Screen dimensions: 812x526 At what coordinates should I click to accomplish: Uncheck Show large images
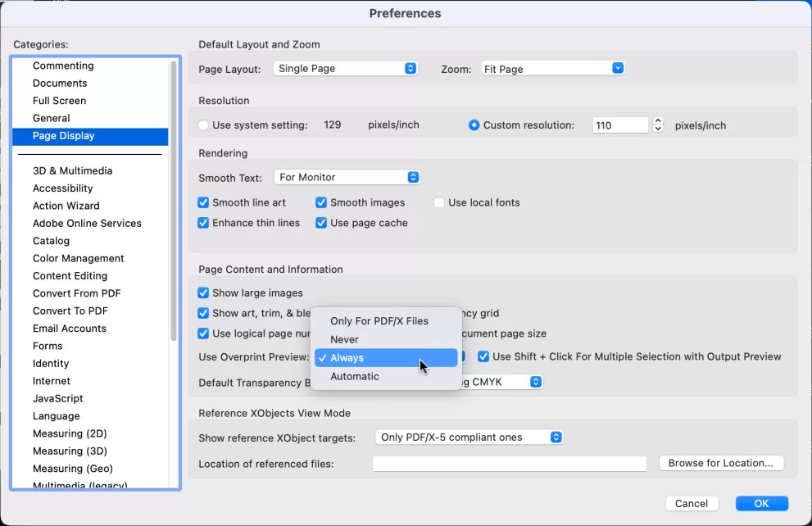point(202,292)
